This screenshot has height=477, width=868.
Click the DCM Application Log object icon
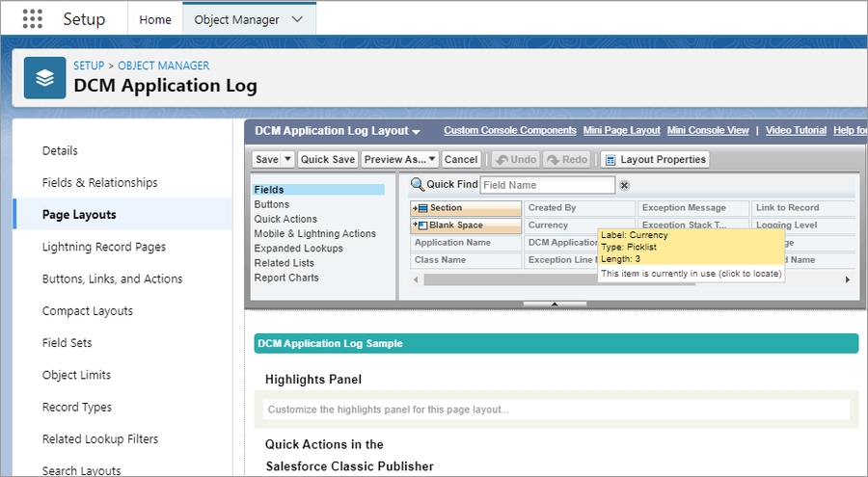[x=44, y=78]
